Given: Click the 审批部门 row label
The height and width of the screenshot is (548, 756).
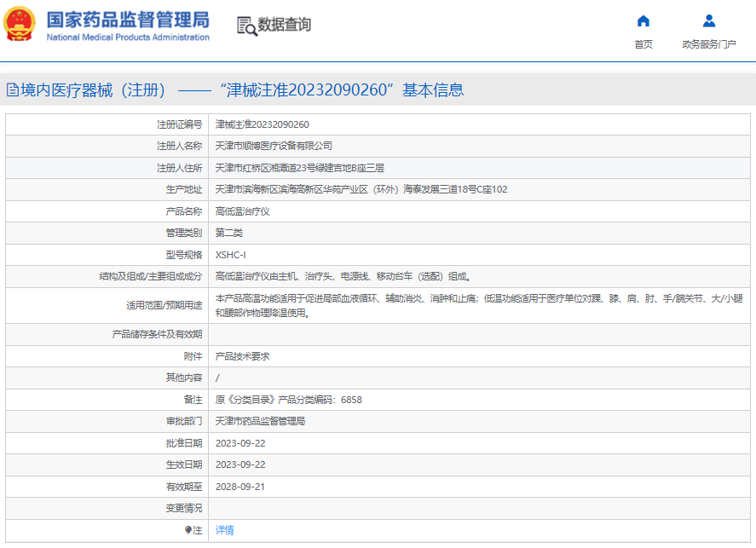Looking at the screenshot, I should click(184, 421).
